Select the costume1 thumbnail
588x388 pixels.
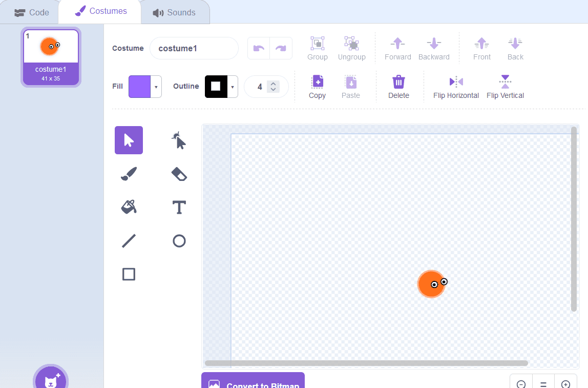point(51,57)
